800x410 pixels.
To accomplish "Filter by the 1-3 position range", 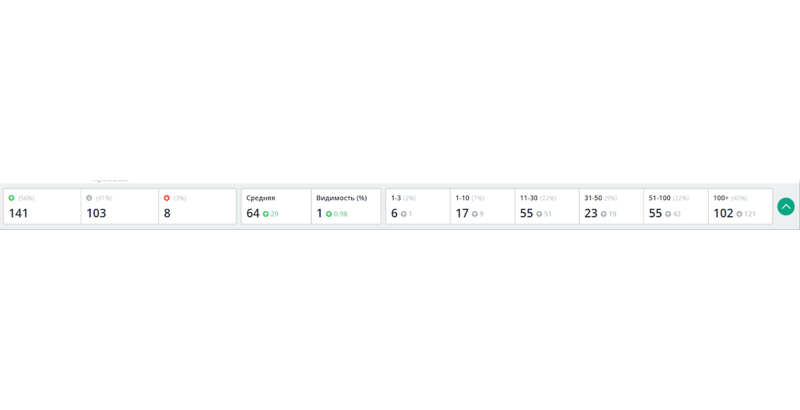I will [x=418, y=207].
